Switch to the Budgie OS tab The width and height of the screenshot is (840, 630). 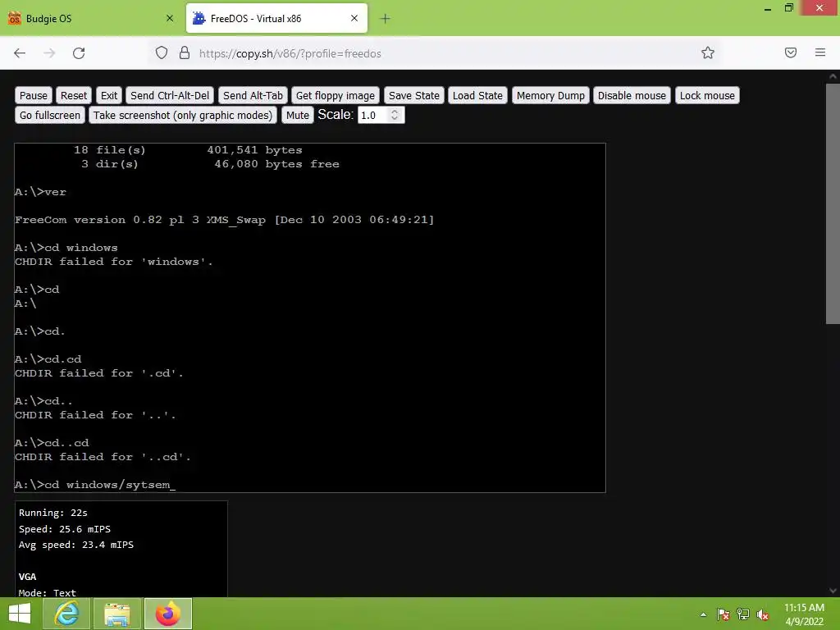[91, 18]
